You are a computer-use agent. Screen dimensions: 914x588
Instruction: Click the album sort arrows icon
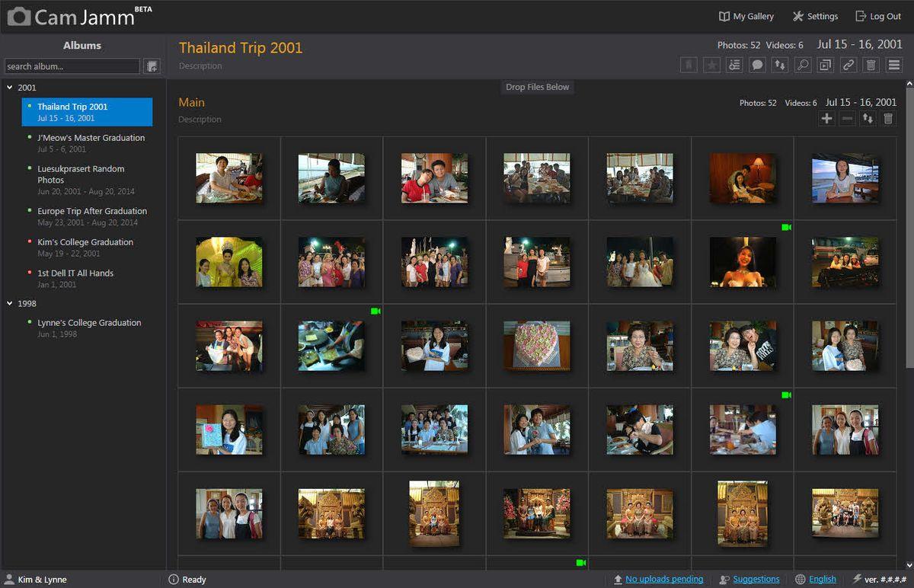tap(780, 66)
